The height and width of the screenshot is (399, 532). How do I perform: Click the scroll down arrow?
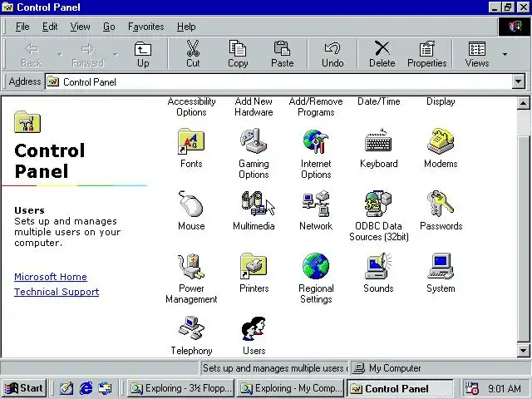(523, 351)
